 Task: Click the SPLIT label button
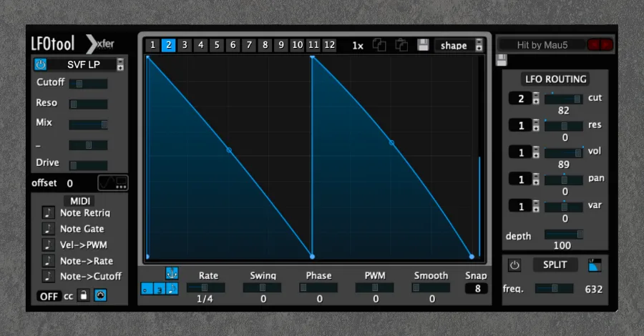[555, 265]
